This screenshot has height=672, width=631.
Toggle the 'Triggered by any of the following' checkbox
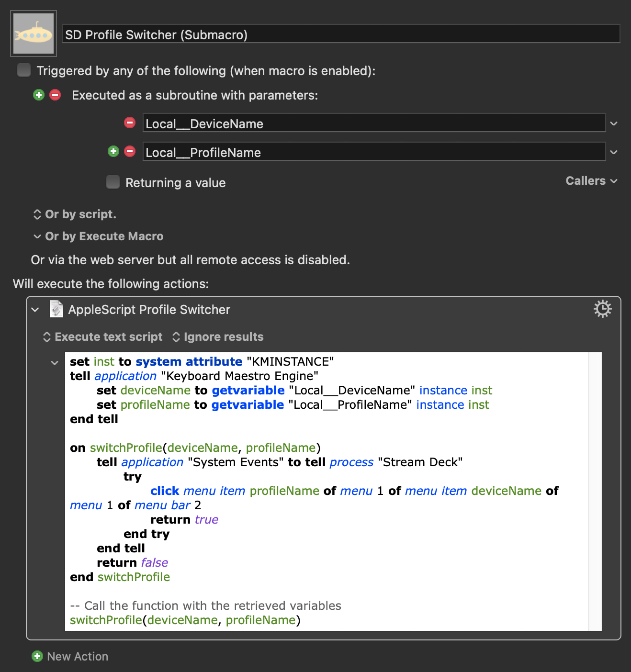(x=24, y=70)
